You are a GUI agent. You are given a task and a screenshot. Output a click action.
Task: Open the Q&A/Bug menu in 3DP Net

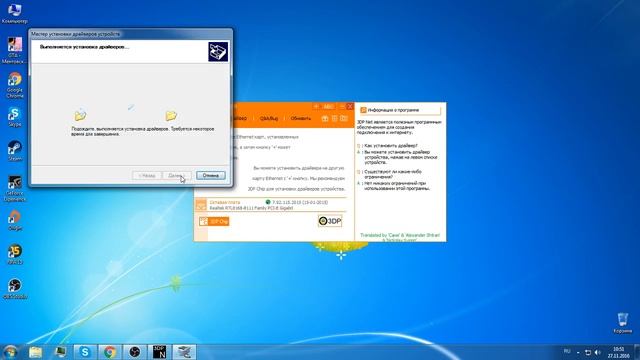pos(269,118)
